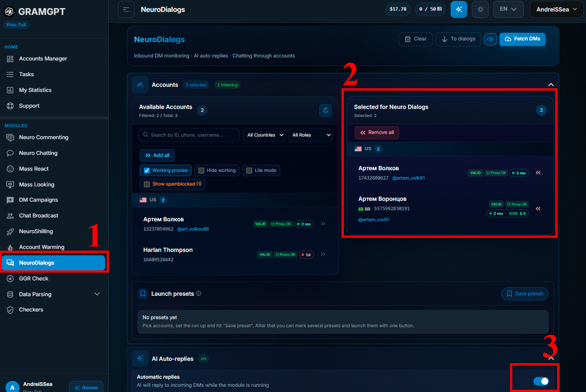The height and width of the screenshot is (392, 586).
Task: Click the Launch presets bookmark icon
Action: [143, 294]
